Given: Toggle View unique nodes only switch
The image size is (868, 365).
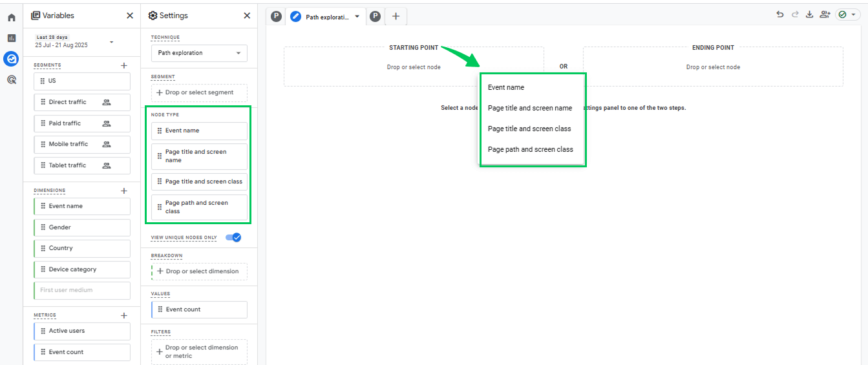Looking at the screenshot, I should coord(233,237).
